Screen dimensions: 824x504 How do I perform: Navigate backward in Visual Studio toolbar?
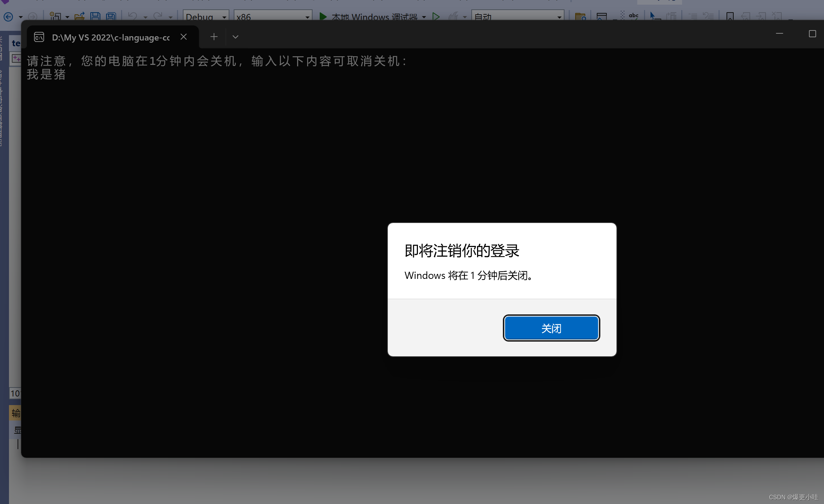pos(8,16)
